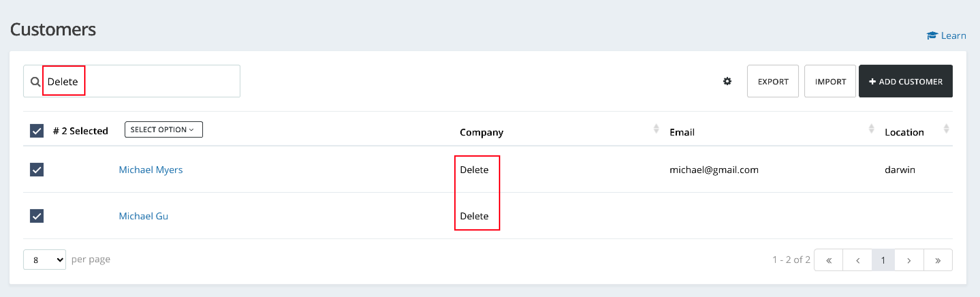Go to previous page chevron
The width and height of the screenshot is (980, 297).
[x=857, y=260]
